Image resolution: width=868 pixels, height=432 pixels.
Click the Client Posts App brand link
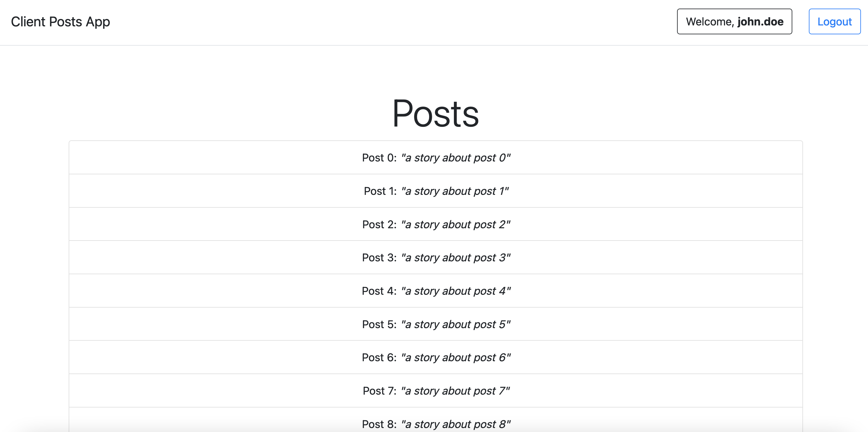pos(60,21)
